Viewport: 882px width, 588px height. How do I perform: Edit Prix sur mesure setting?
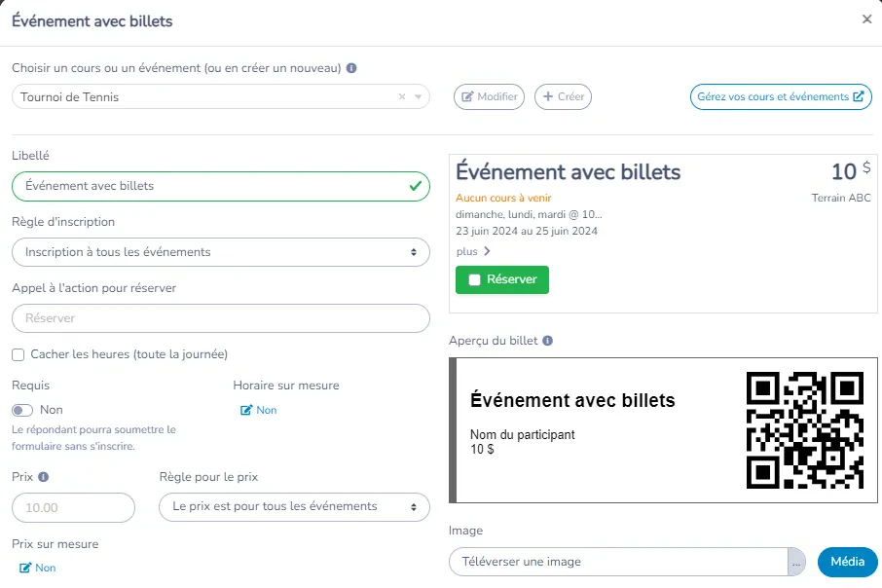38,568
